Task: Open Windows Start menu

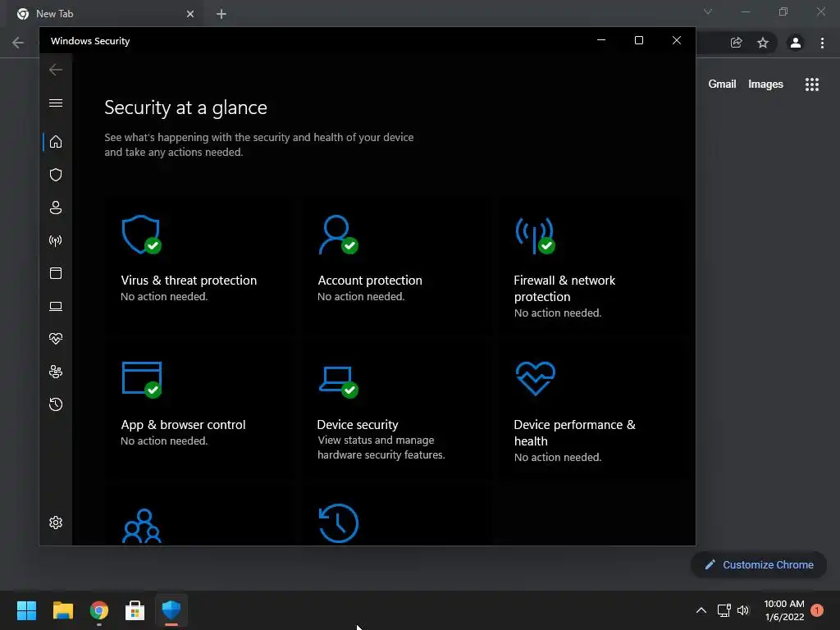Action: [27, 610]
